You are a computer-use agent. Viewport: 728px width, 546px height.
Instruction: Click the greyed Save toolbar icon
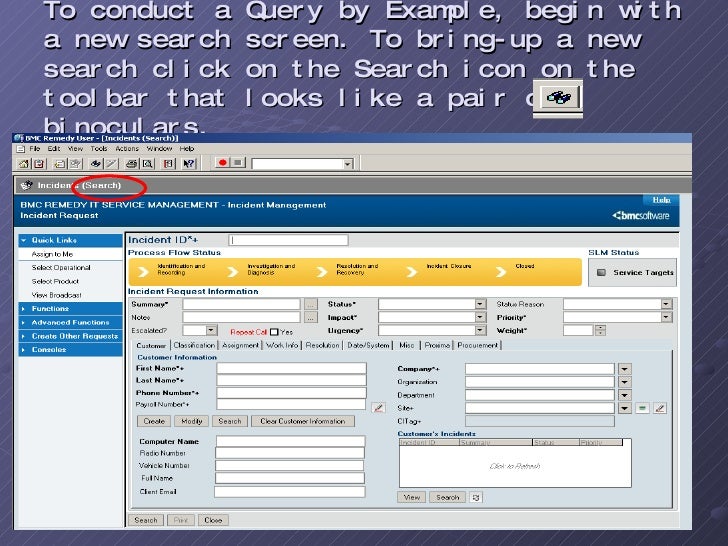[75, 163]
